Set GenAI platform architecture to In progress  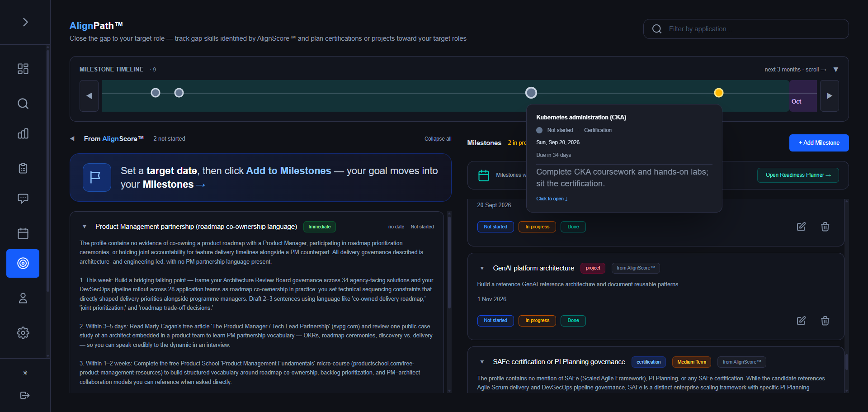[x=537, y=321]
